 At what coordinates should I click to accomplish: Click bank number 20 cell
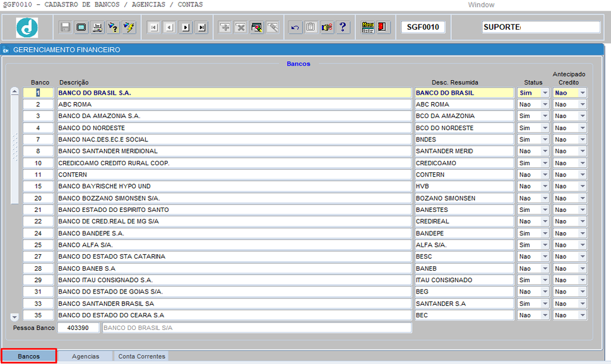(x=38, y=198)
